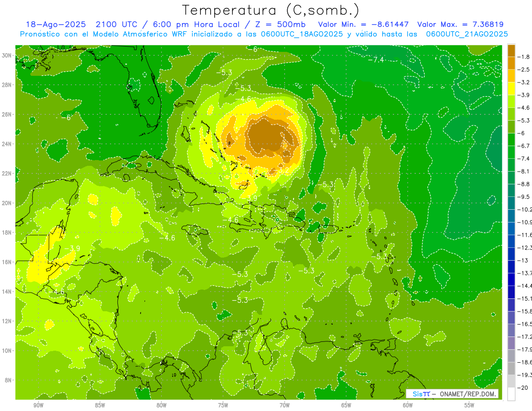
Task: Click the valid-until time '0600UTC_21AGO2025'
Action: [x=467, y=34]
